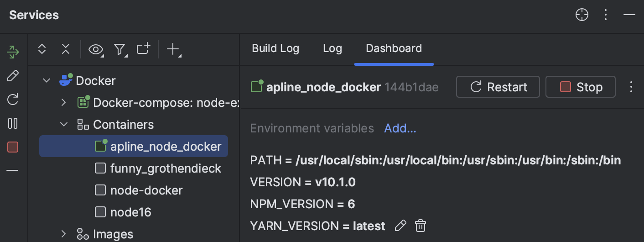Click the Add... environment variable link
The height and width of the screenshot is (242, 644).
click(400, 129)
